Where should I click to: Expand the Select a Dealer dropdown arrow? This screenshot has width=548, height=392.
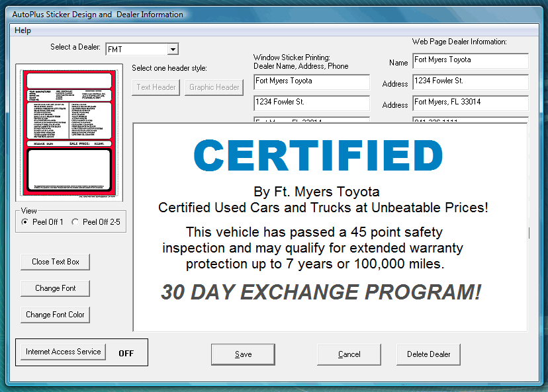pyautogui.click(x=173, y=49)
